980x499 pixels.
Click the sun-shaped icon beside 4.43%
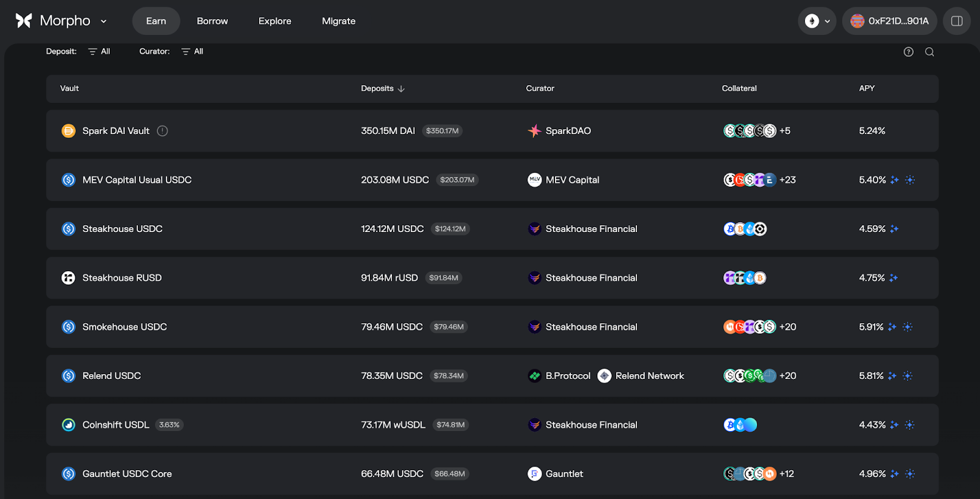coord(910,425)
